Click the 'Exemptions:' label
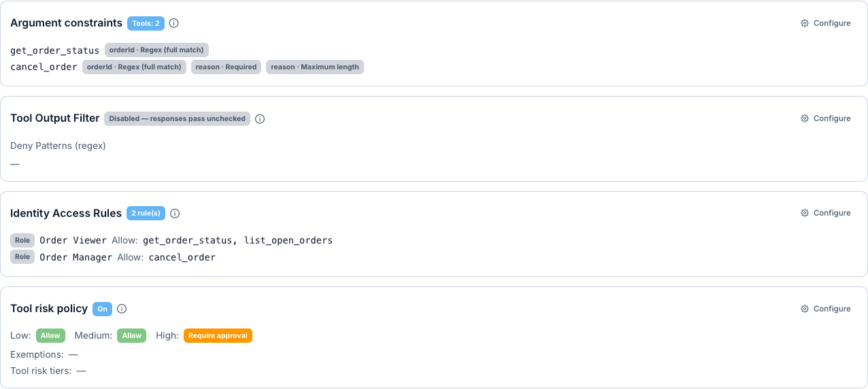Image resolution: width=868 pixels, height=389 pixels. pyautogui.click(x=37, y=354)
